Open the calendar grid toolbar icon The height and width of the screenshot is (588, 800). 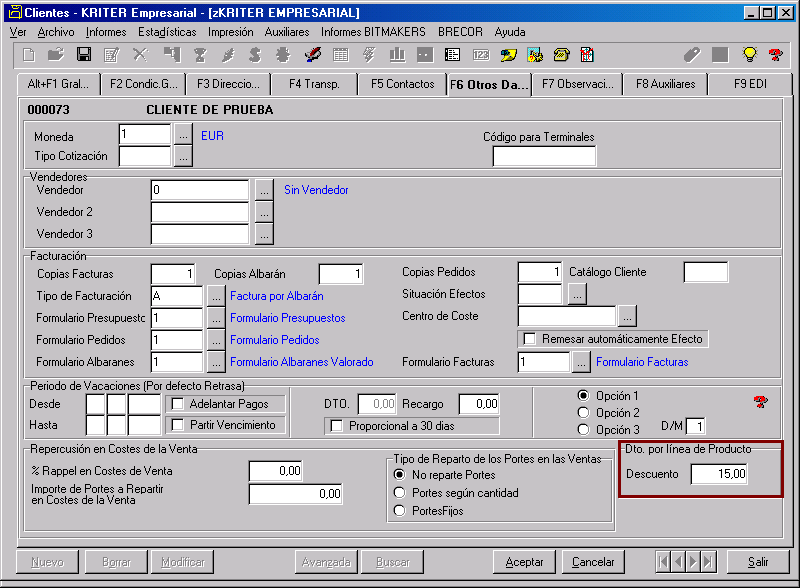point(341,55)
